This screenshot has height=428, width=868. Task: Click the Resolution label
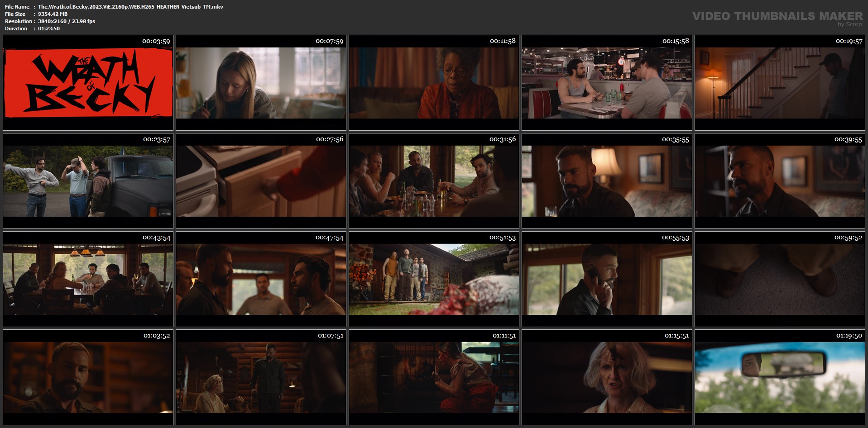pyautogui.click(x=19, y=21)
